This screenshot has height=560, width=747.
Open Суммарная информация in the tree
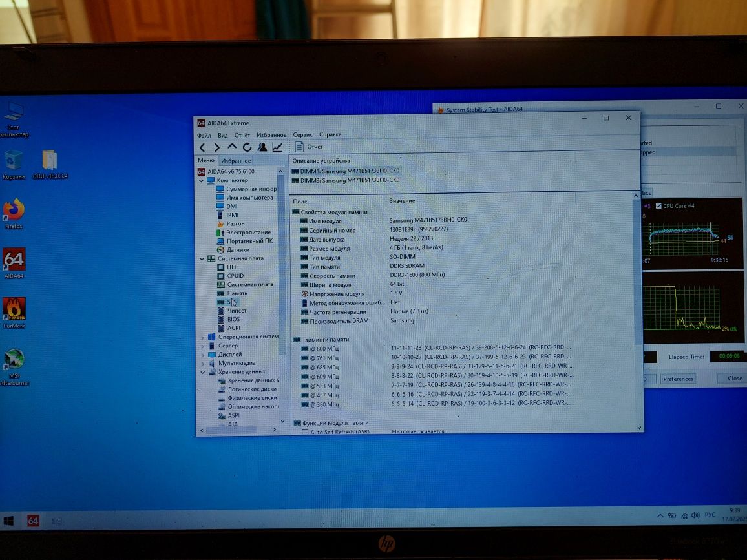(x=246, y=189)
